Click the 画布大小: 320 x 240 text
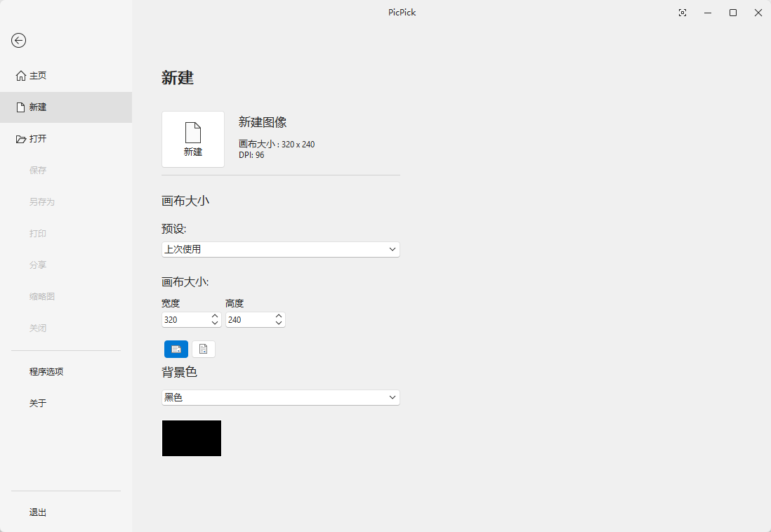This screenshot has height=532, width=771. [x=277, y=144]
